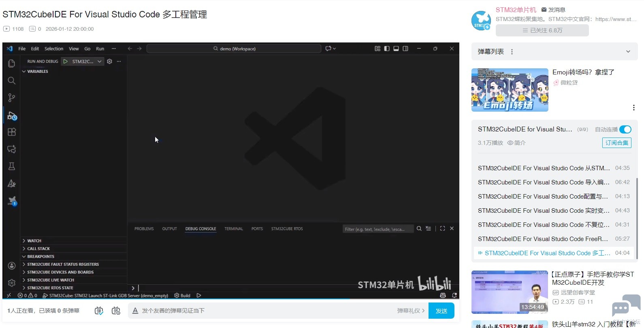Toggle the VS Code primary sidebar layout

point(387,49)
